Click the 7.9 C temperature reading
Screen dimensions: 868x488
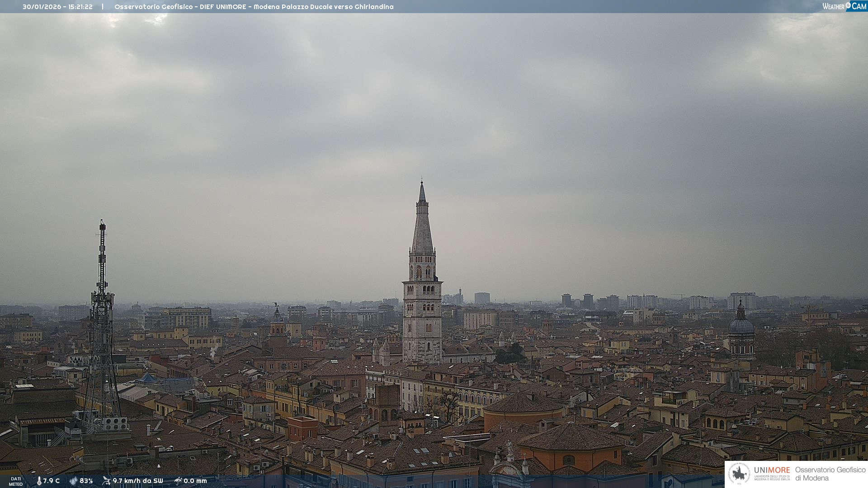click(52, 481)
